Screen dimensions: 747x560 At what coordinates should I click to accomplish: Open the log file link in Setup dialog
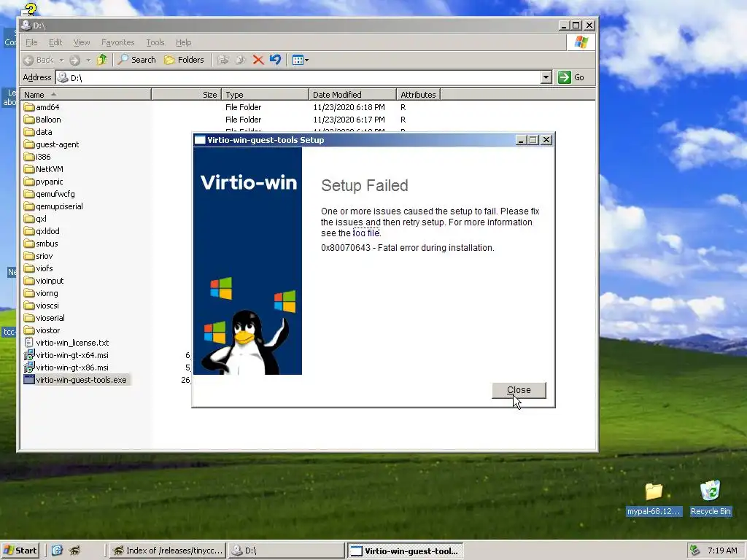366,233
